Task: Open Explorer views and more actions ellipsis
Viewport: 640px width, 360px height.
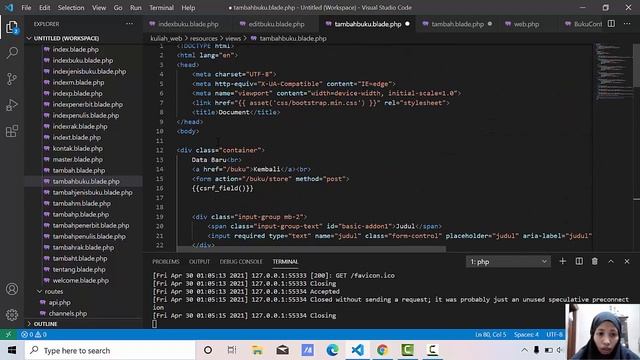Action: 129,24
